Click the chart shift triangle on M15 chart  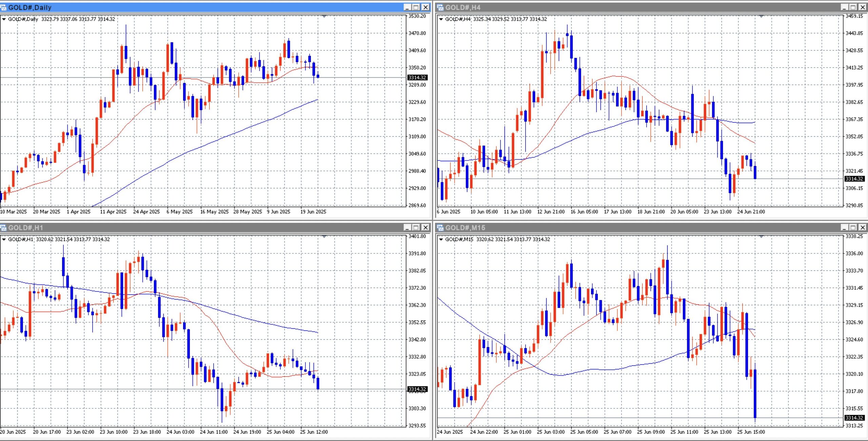761,236
